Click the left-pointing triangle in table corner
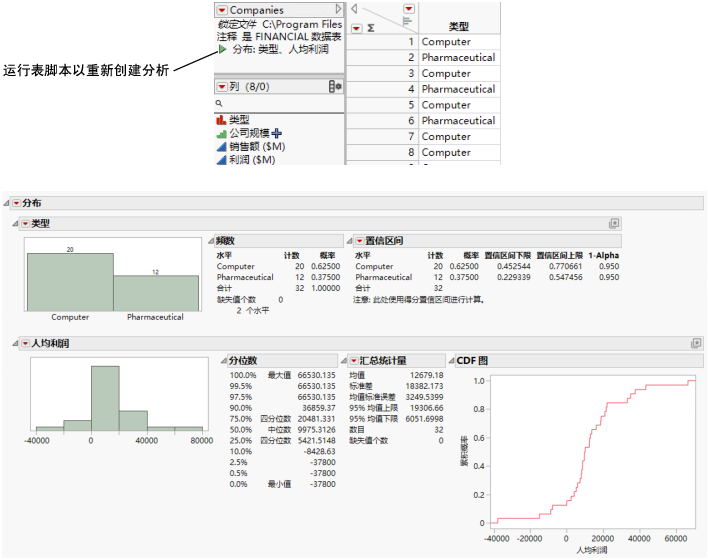Viewport: 708px width, 560px height. pyautogui.click(x=354, y=9)
